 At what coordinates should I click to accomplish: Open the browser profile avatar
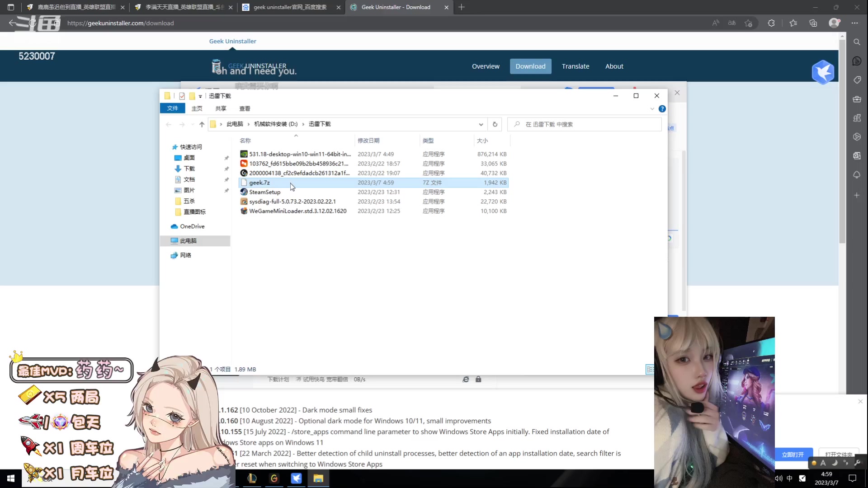[834, 23]
